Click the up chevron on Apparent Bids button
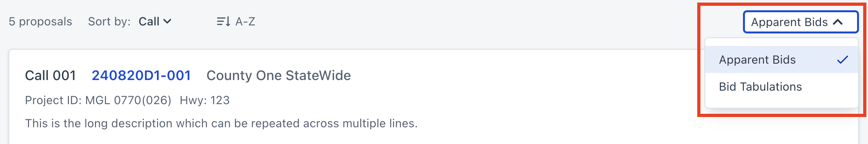 tap(838, 22)
